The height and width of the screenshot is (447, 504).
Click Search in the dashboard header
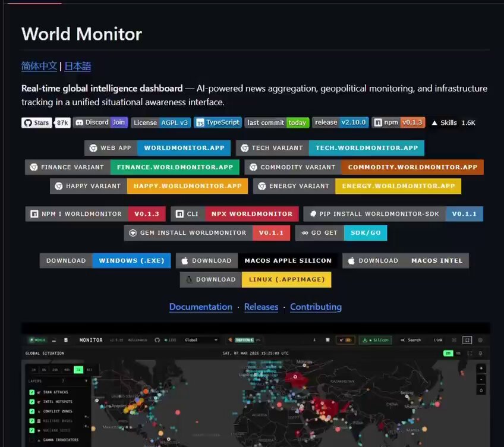[411, 340]
